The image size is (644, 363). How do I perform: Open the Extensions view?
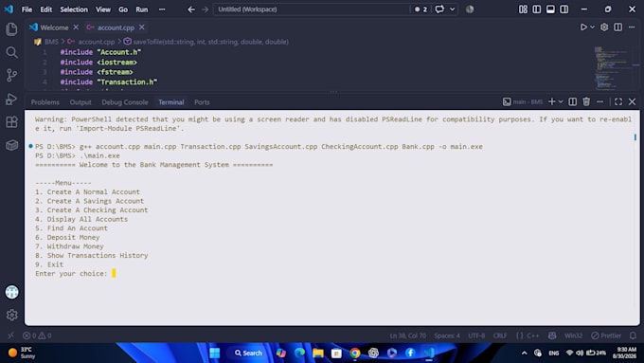pyautogui.click(x=12, y=121)
